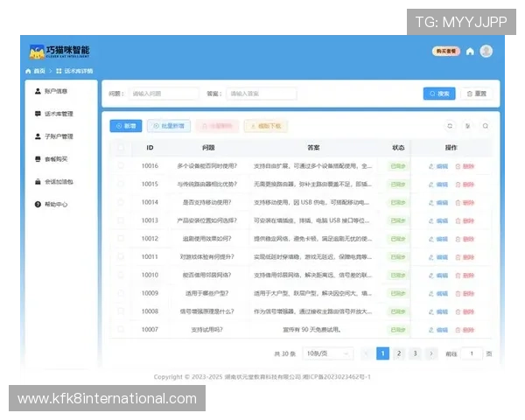Toggle the search bar magnifier icon

(485, 126)
